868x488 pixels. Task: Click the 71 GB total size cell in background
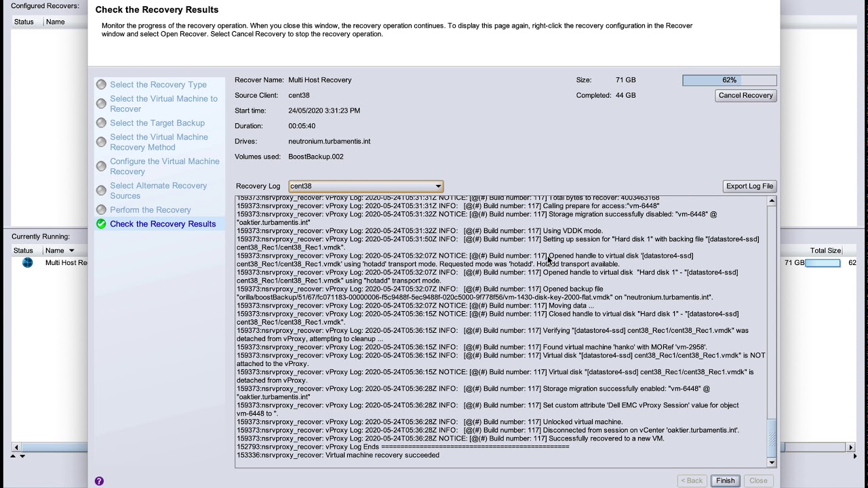[794, 263]
